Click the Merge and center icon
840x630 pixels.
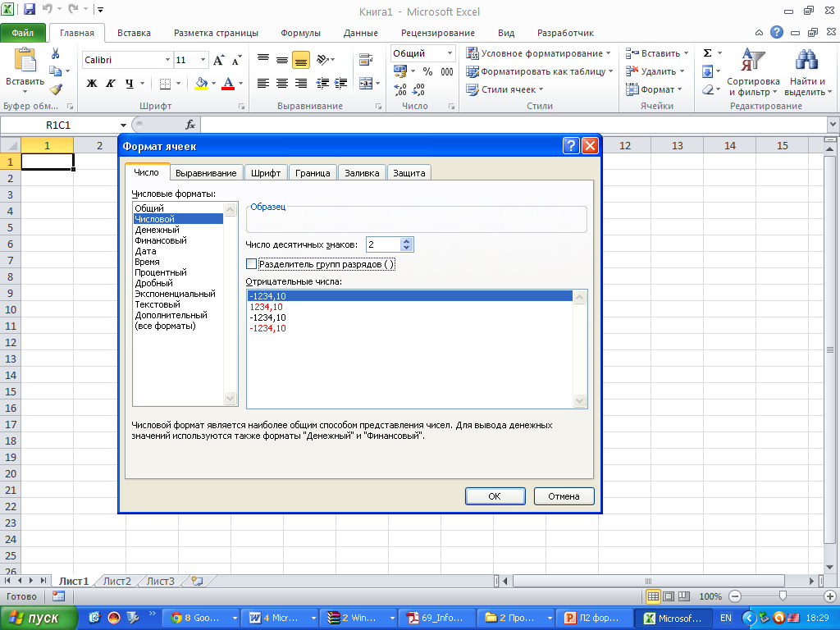coord(365,83)
